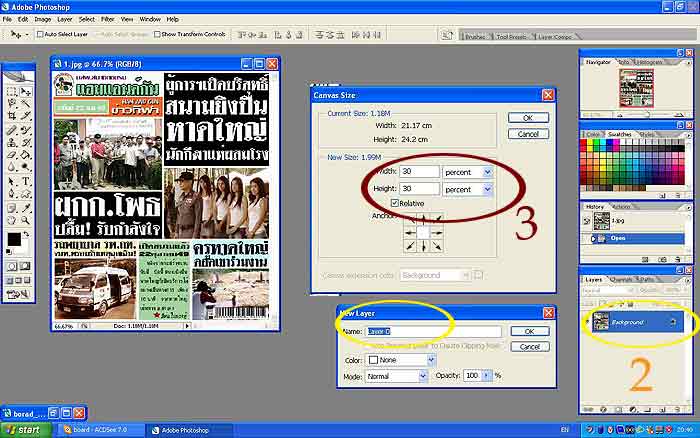Enable Auto Select Layer checkbox

[x=41, y=34]
